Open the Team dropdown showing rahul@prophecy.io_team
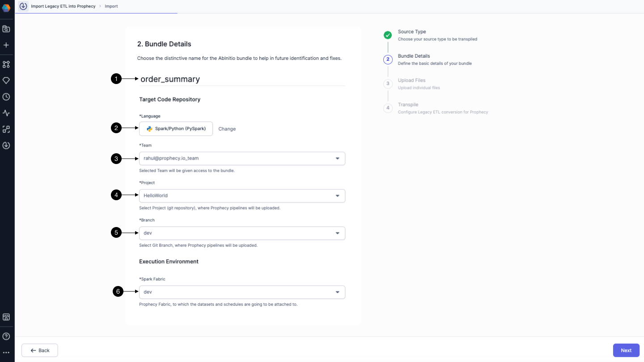The image size is (644, 362). [242, 158]
